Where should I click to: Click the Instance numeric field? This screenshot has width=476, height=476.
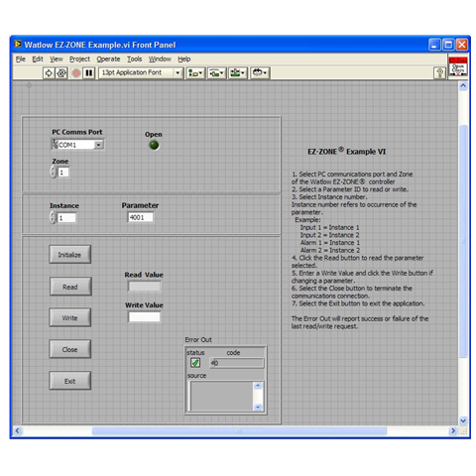click(66, 218)
